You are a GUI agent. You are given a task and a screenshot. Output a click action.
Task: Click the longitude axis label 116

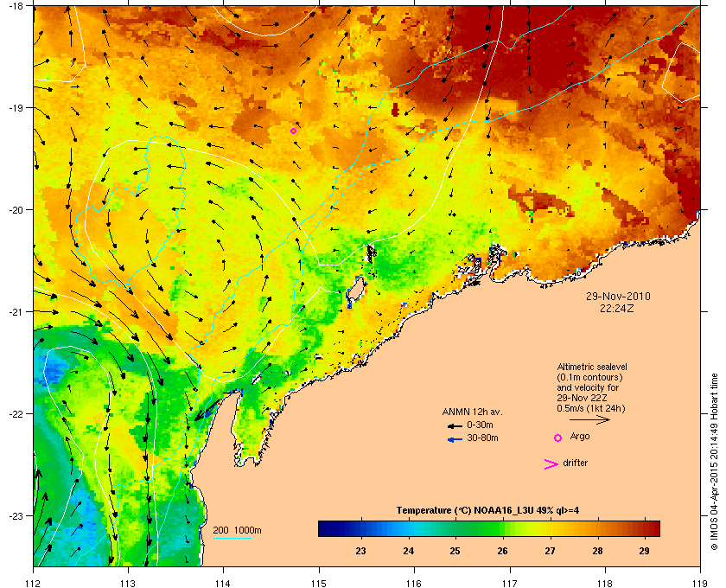click(414, 584)
